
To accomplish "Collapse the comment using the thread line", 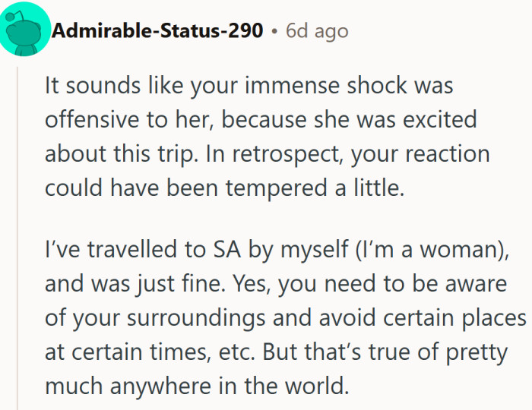I will pos(18,228).
